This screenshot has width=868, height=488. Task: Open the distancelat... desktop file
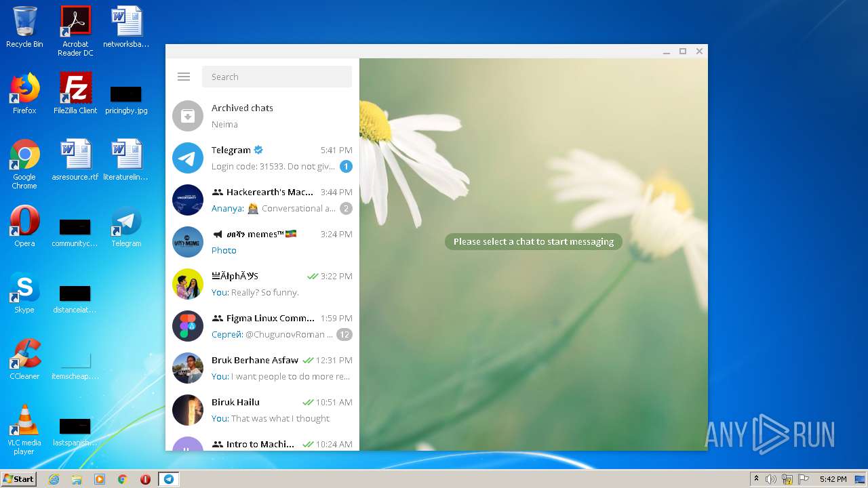click(75, 299)
